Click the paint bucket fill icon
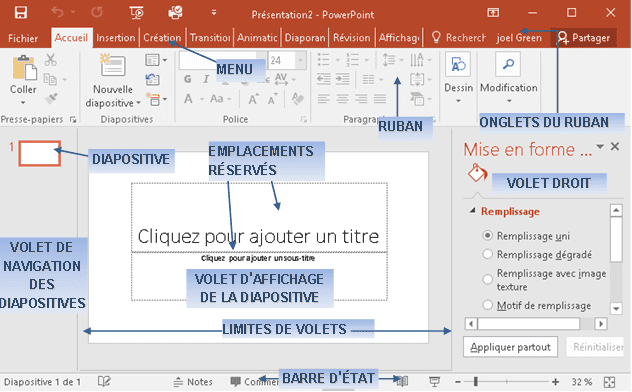This screenshot has height=392, width=632. (477, 173)
